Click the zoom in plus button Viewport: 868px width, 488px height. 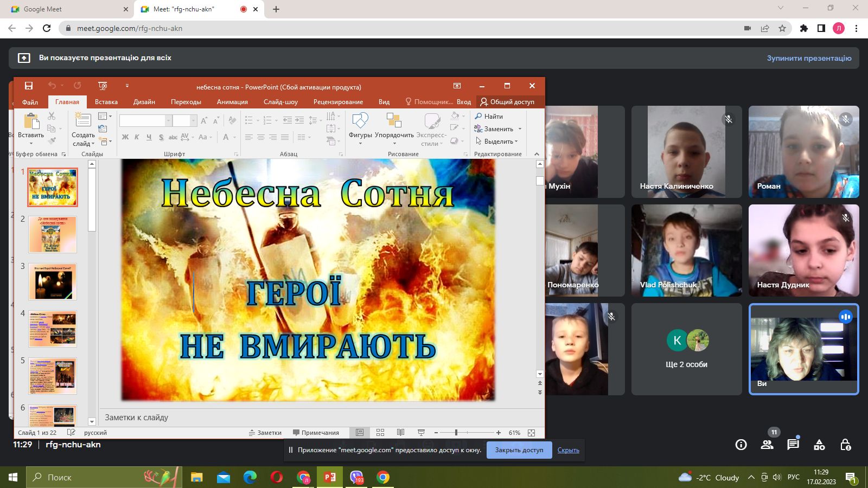pyautogui.click(x=499, y=433)
